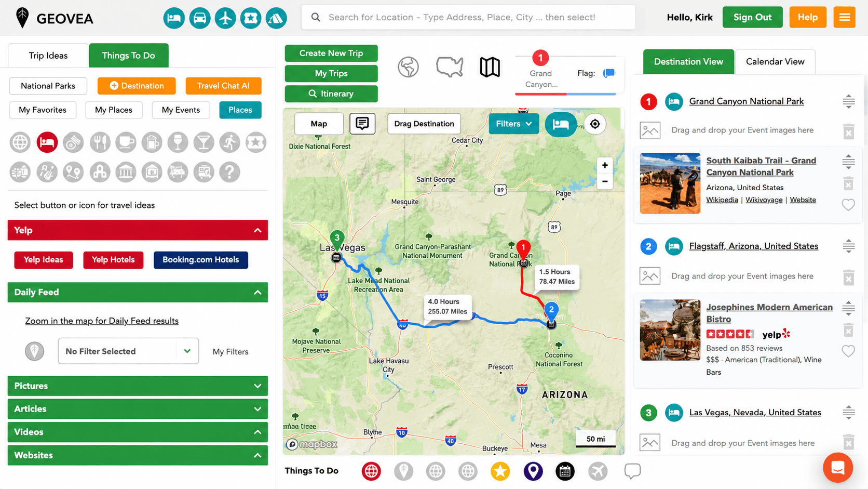Zoom in with the map plus button
The width and height of the screenshot is (868, 489).
coord(605,165)
